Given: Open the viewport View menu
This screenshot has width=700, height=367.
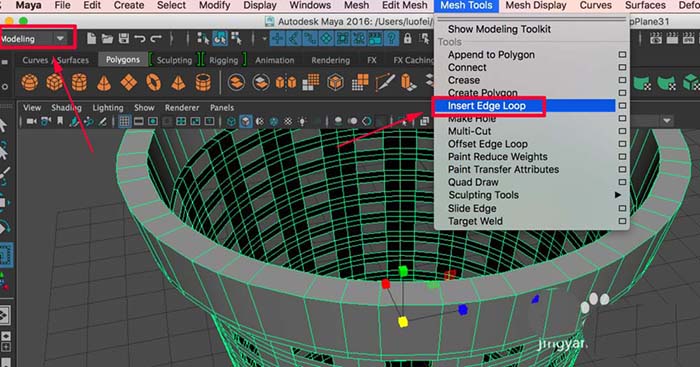Looking at the screenshot, I should pyautogui.click(x=32, y=108).
